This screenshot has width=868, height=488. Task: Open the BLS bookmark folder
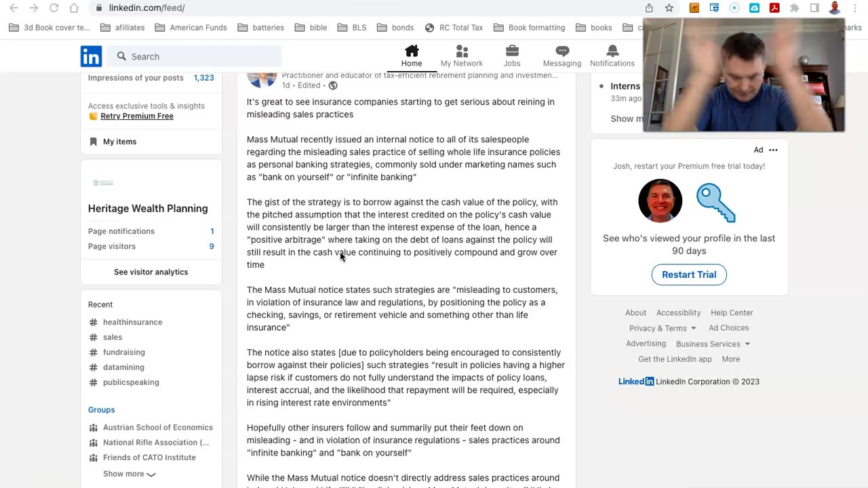(x=351, y=28)
